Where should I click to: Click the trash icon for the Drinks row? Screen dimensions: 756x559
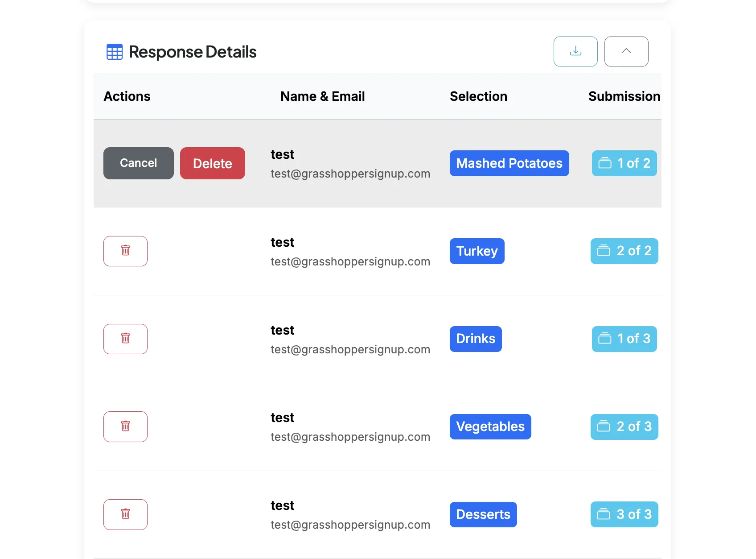coord(125,339)
